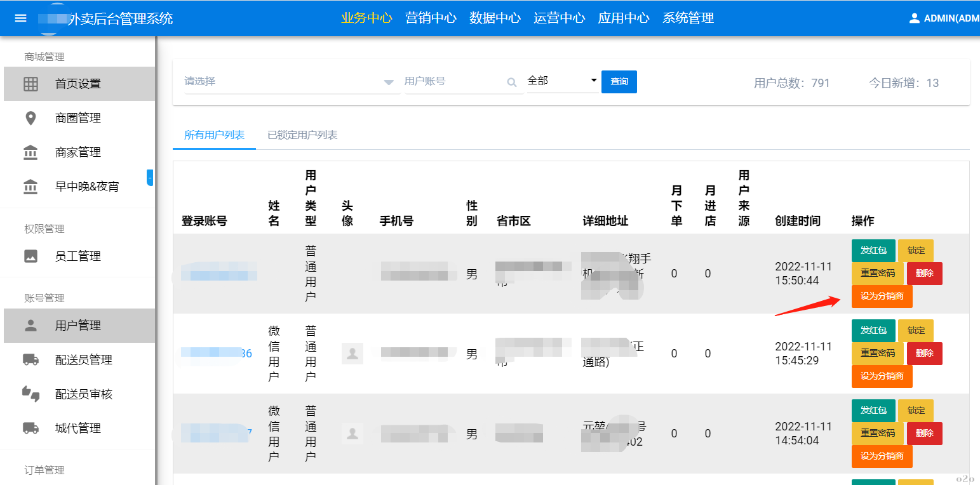Image resolution: width=980 pixels, height=485 pixels.
Task: Click 设为分销商 on the first user row
Action: 882,296
